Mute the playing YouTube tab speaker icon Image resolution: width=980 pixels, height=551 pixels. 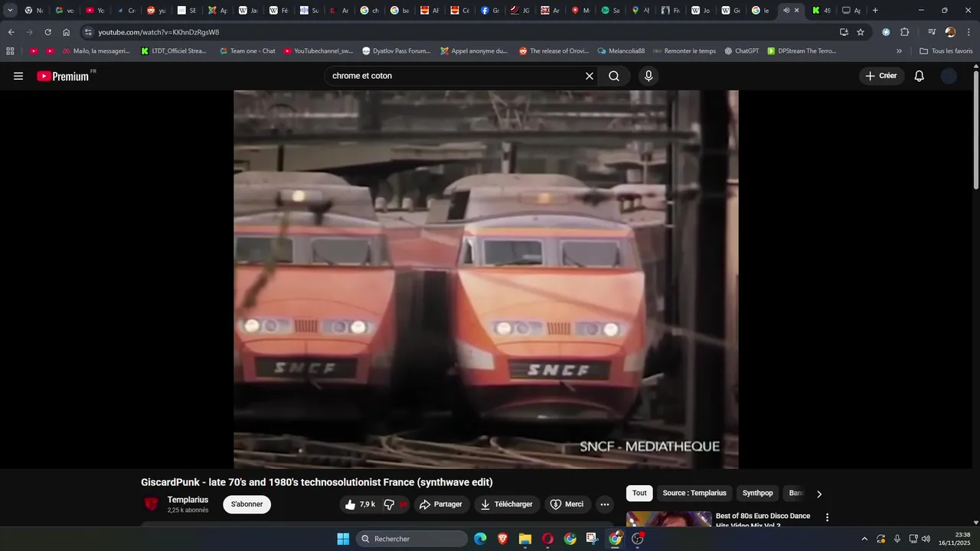click(786, 11)
